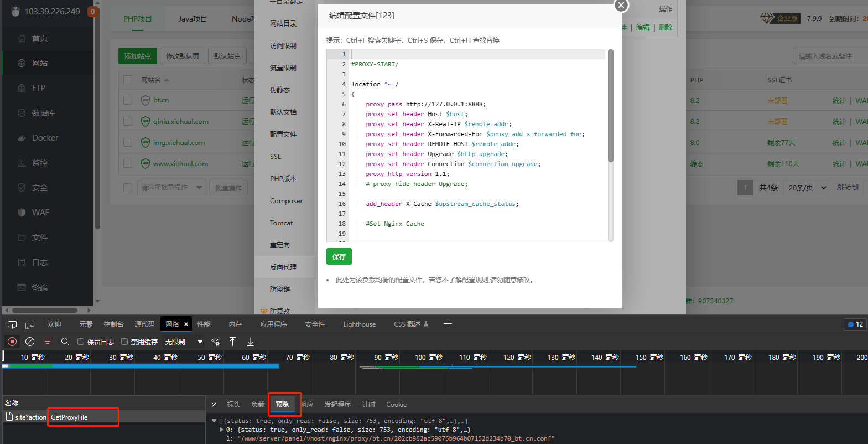Viewport: 868px width, 444px height.
Task: Click import HAR upload arrow icon
Action: tap(233, 342)
